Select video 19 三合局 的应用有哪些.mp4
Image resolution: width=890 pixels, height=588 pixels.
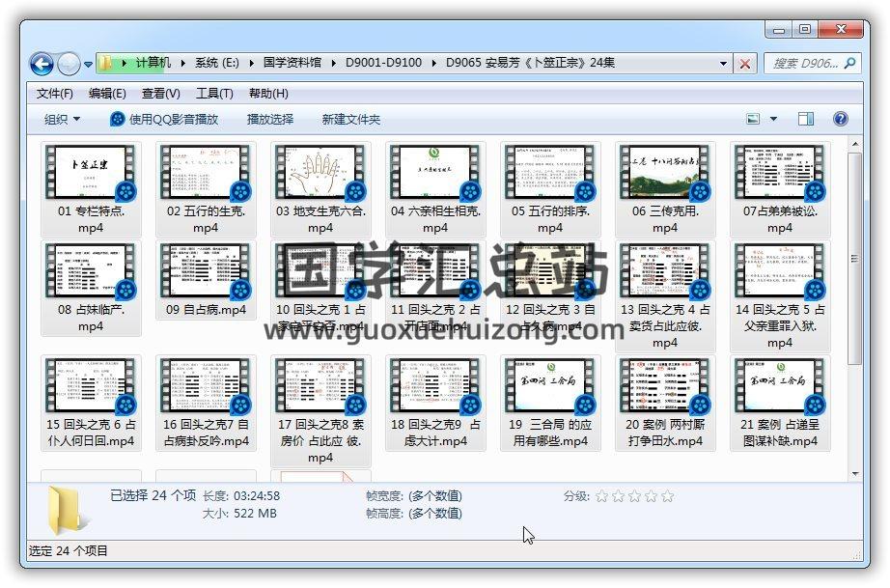[x=549, y=404]
